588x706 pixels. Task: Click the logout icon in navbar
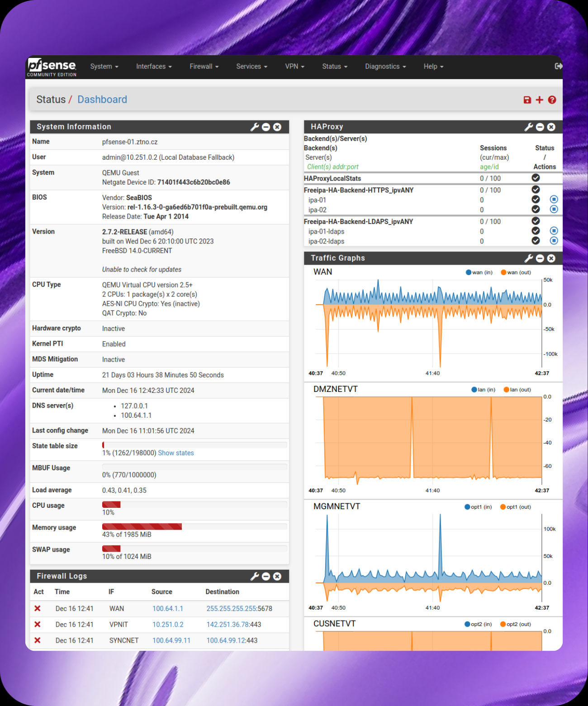[558, 66]
